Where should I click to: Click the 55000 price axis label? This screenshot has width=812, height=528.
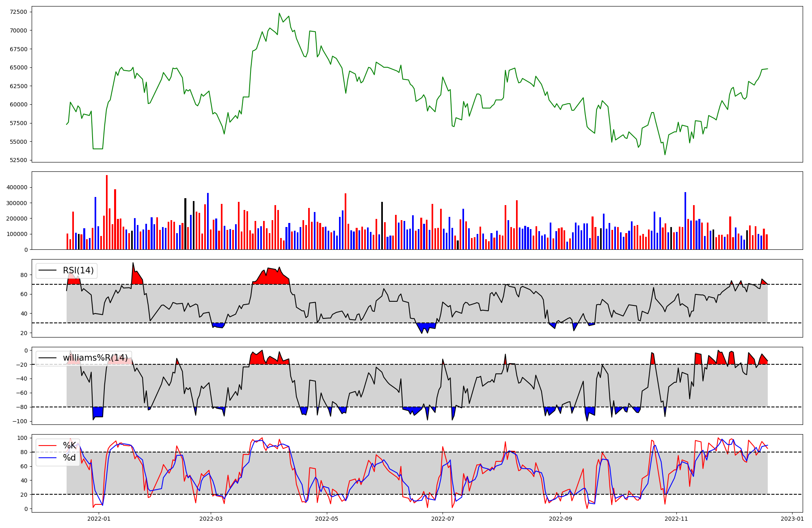18,142
